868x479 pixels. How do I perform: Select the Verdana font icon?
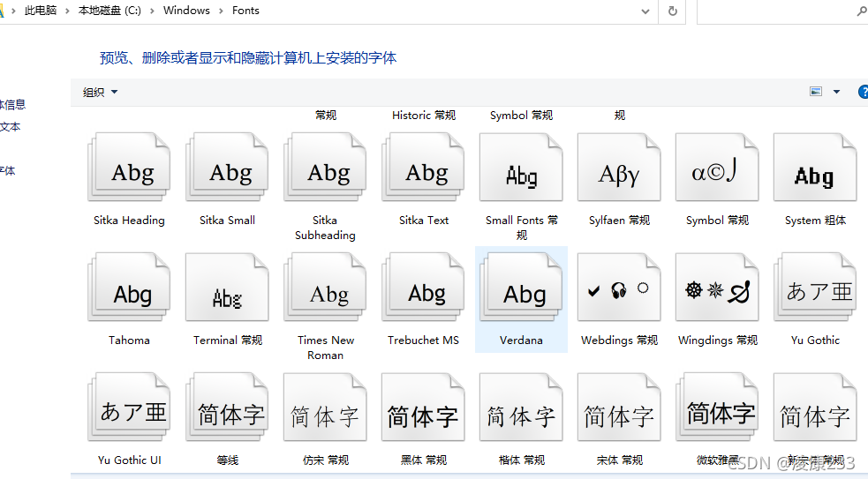click(x=521, y=287)
